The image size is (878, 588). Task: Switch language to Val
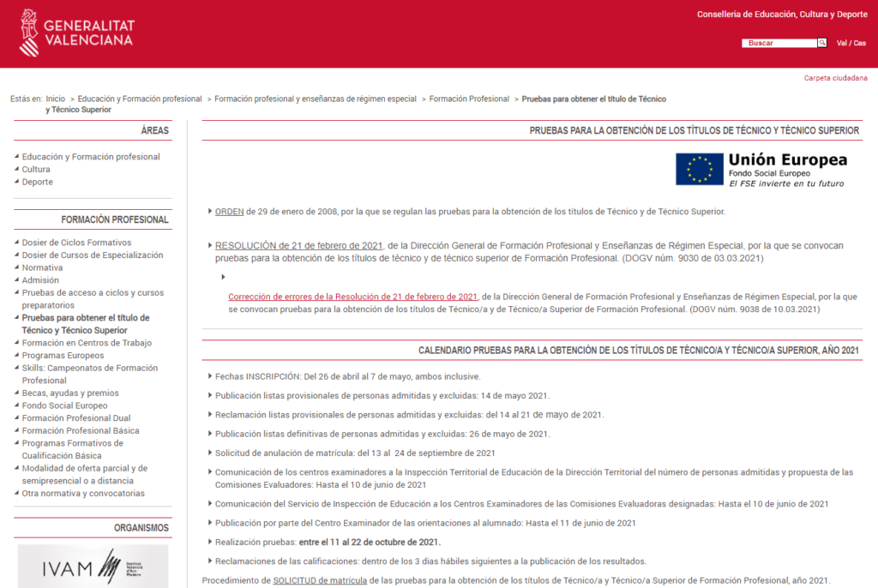842,43
